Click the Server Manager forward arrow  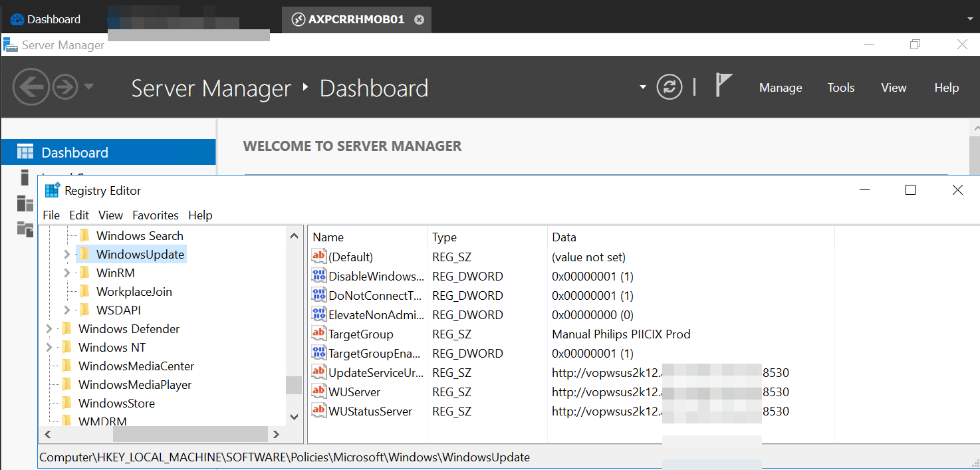point(65,87)
